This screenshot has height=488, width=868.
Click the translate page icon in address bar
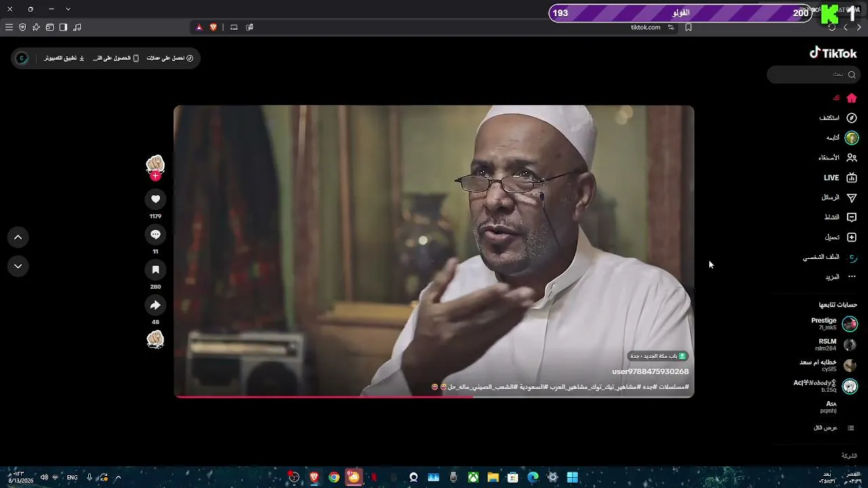tap(250, 27)
